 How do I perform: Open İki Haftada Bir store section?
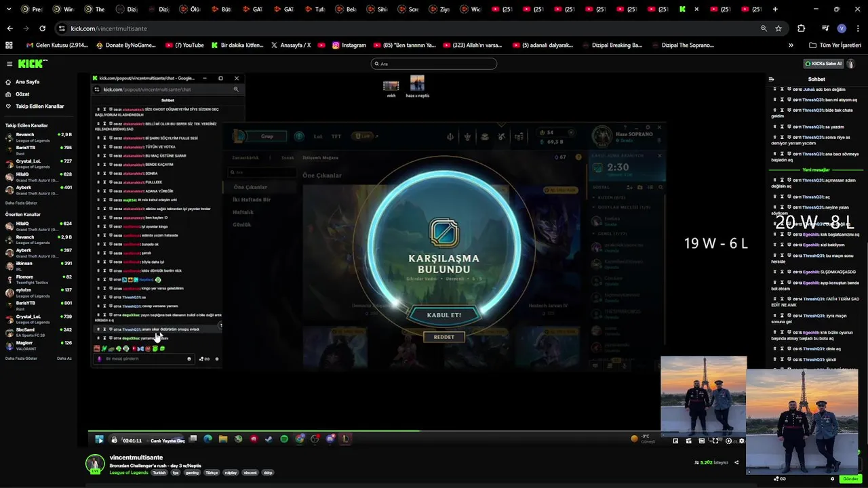tap(252, 199)
